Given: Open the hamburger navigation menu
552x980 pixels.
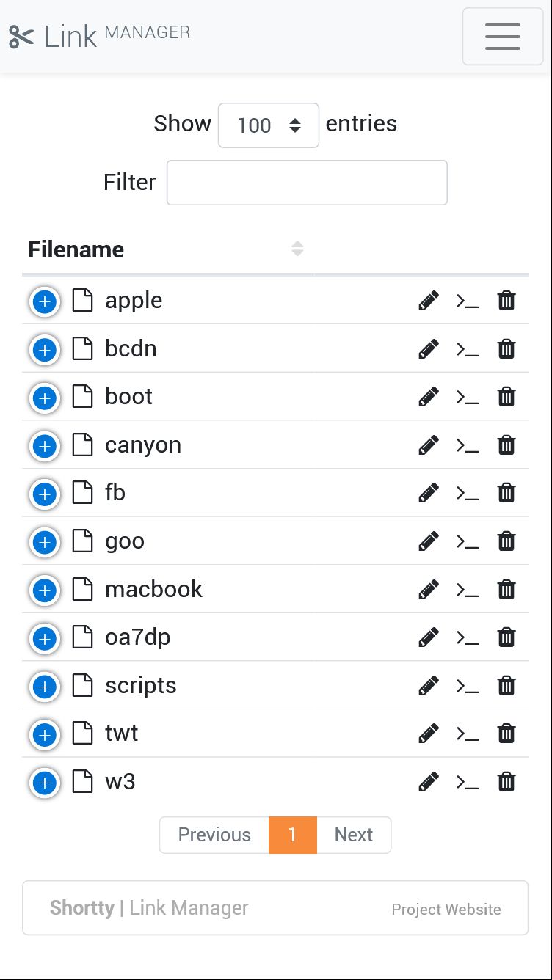Looking at the screenshot, I should point(503,37).
